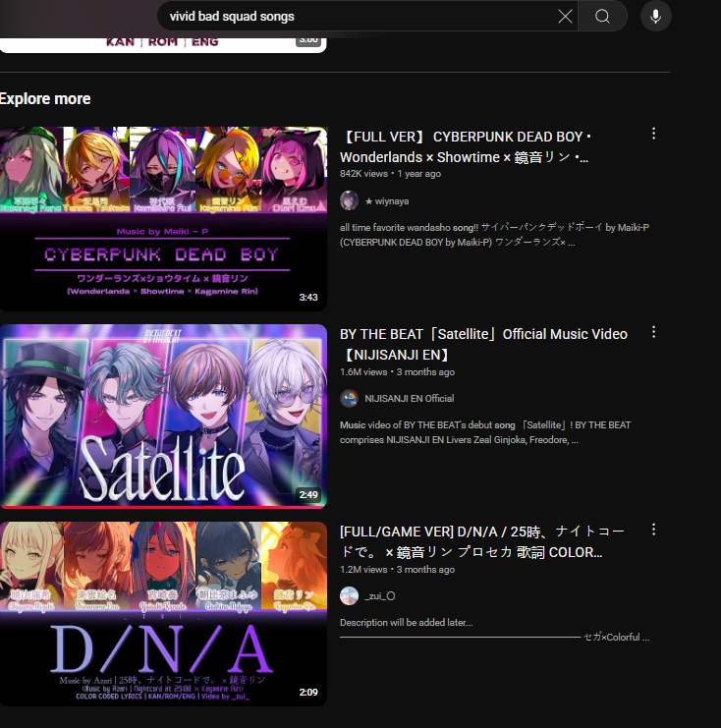Open the wiynaya channel avatar
The height and width of the screenshot is (728, 721).
tap(349, 200)
